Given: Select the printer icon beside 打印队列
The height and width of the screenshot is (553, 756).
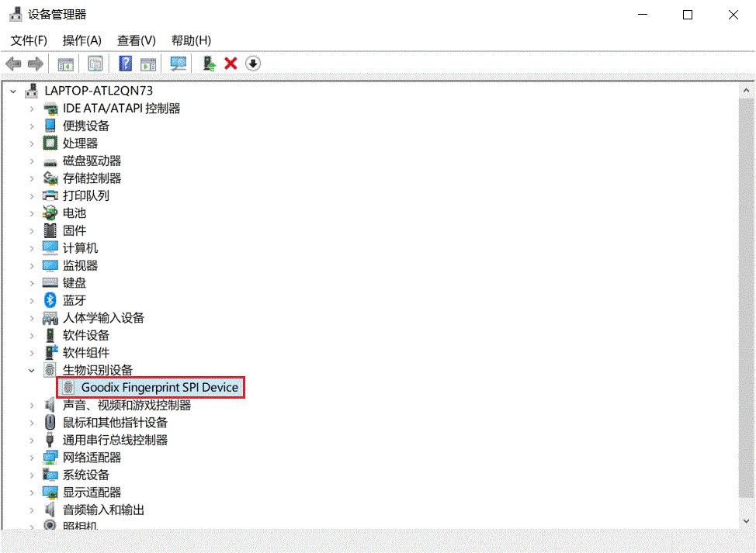Looking at the screenshot, I should [x=50, y=195].
